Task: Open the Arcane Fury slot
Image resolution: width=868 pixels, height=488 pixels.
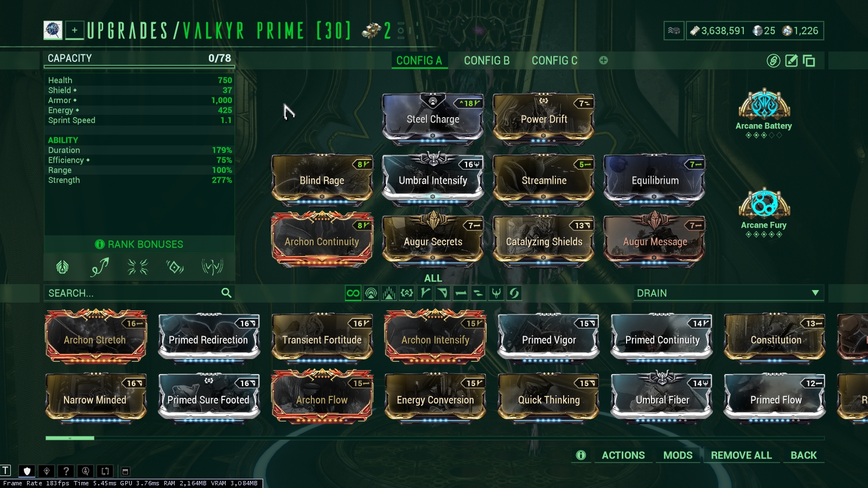Action: pos(764,213)
